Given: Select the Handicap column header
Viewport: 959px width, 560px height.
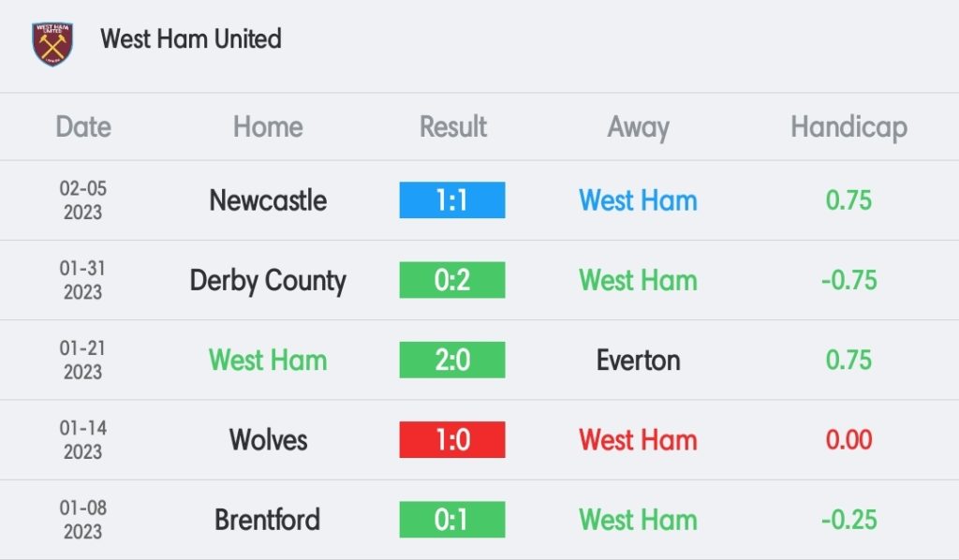Looking at the screenshot, I should (848, 127).
